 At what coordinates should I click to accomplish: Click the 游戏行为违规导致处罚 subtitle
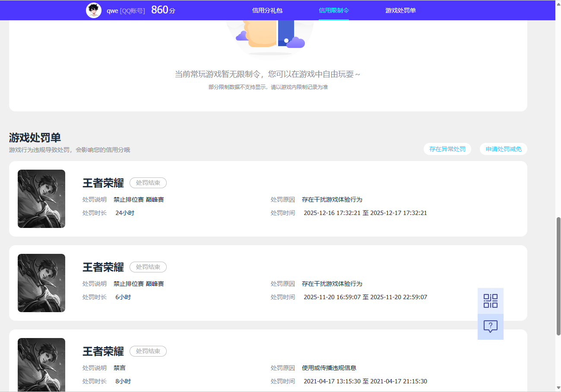(x=70, y=150)
